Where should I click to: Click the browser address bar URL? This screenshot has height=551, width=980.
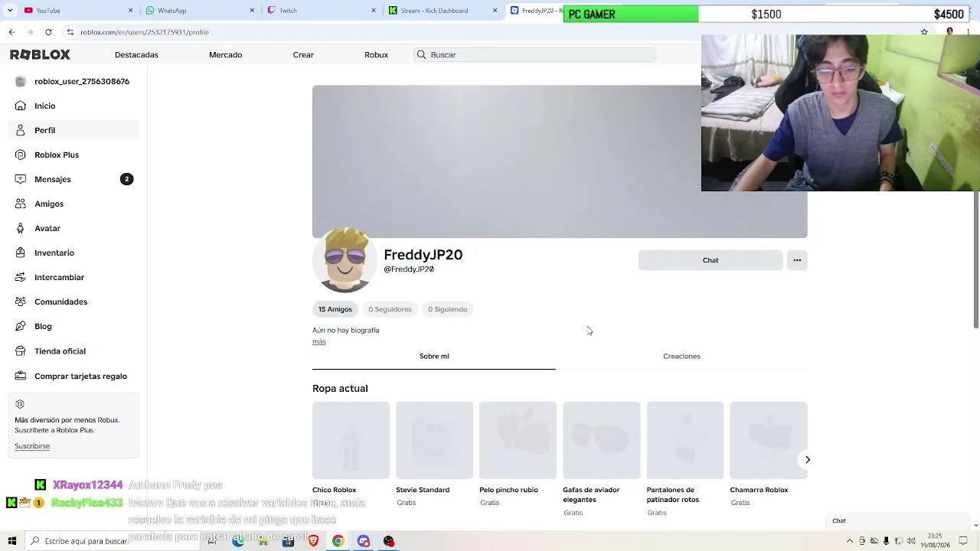click(x=145, y=32)
